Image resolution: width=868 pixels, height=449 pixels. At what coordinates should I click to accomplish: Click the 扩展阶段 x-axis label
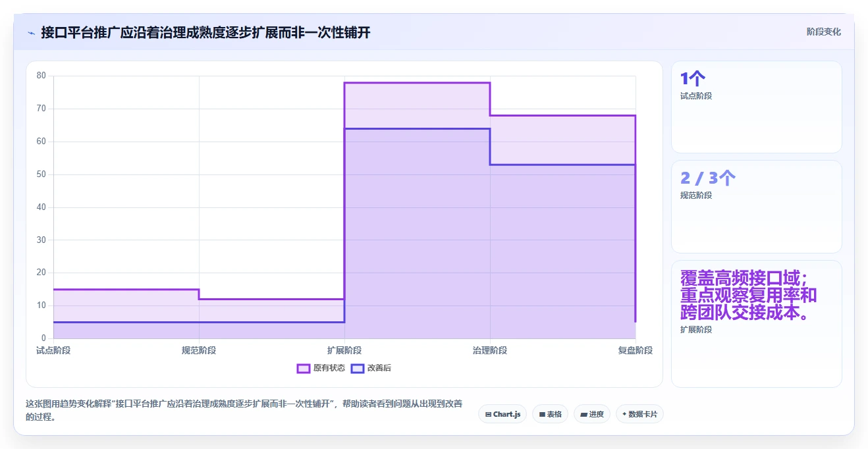pyautogui.click(x=344, y=350)
